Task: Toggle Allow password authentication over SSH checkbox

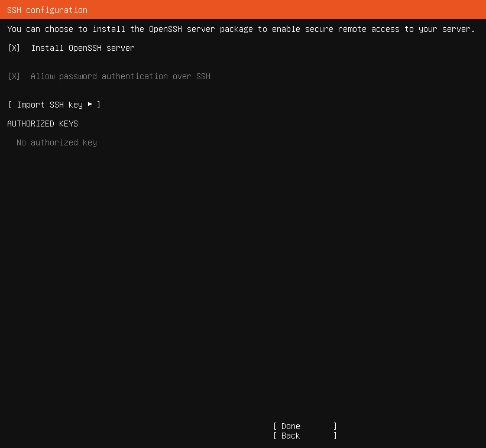Action: 14,76
